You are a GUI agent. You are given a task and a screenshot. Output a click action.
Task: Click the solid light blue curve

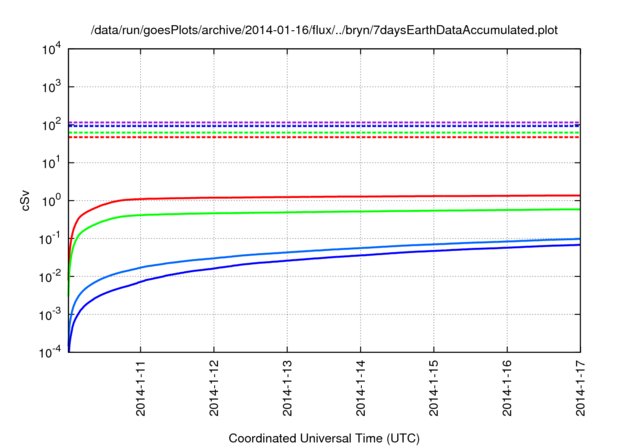(324, 249)
